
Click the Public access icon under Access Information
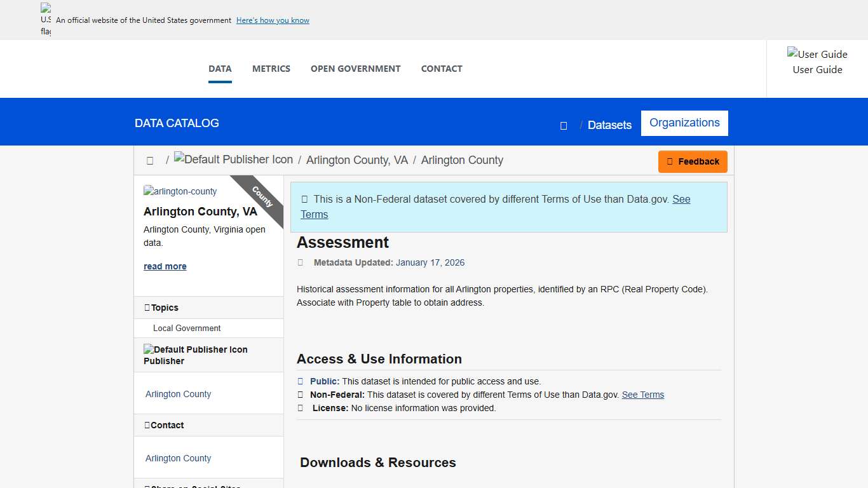299,381
